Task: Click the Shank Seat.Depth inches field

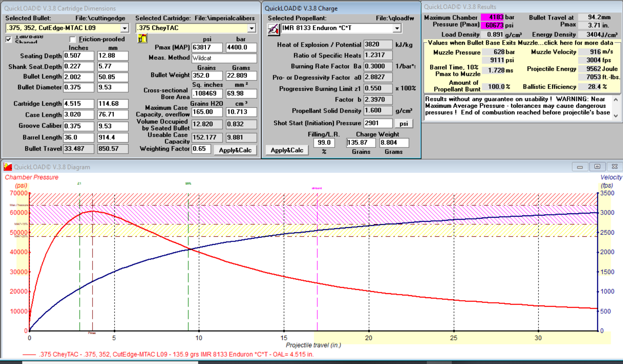Action: pos(79,66)
